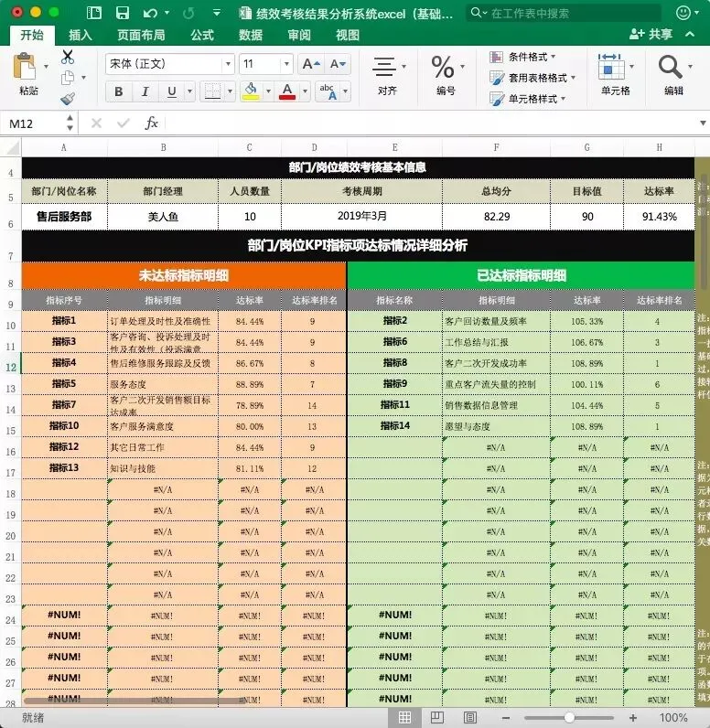The height and width of the screenshot is (728, 710).
Task: Switch to Normal view icon in status bar
Action: point(404,717)
